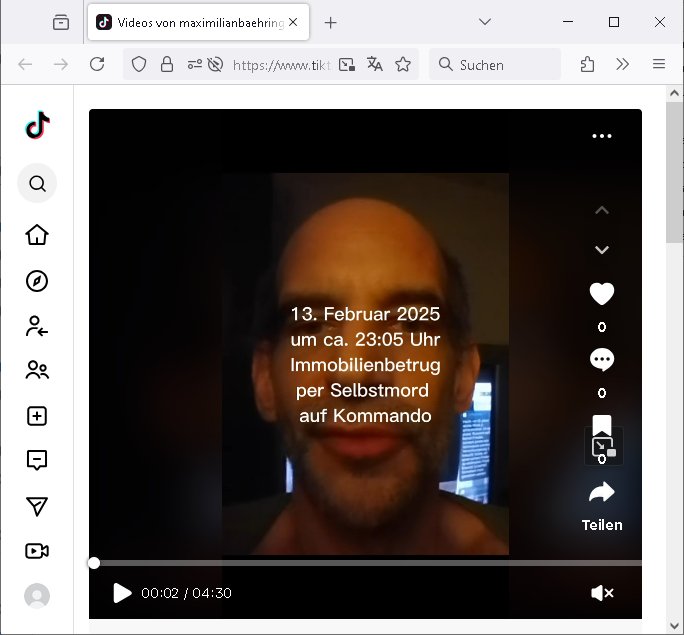
Task: Bookmark the video to favorites
Action: (601, 426)
